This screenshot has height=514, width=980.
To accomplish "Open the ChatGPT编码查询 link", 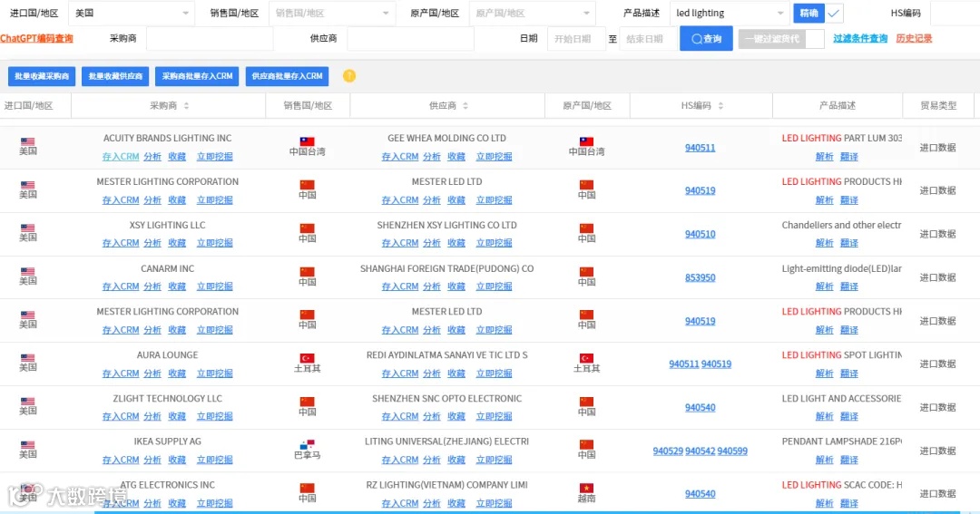I will (x=36, y=39).
